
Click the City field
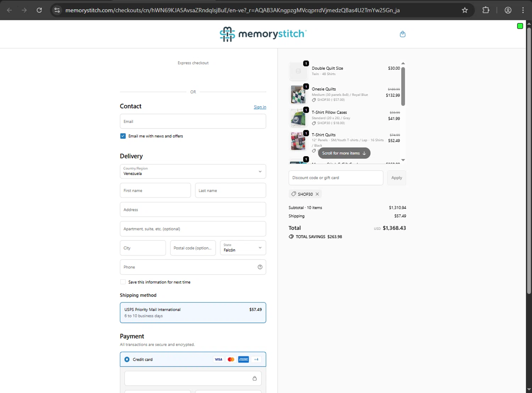point(143,248)
